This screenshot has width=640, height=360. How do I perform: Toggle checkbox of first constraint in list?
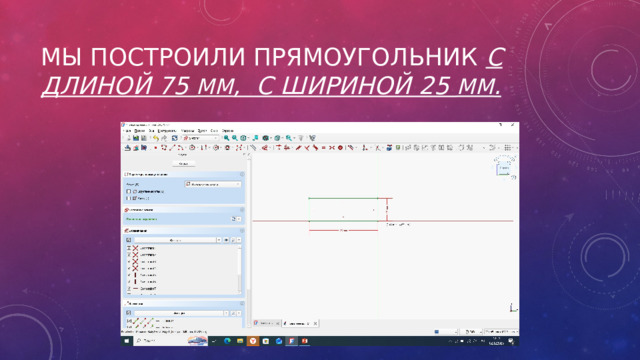[x=129, y=248]
